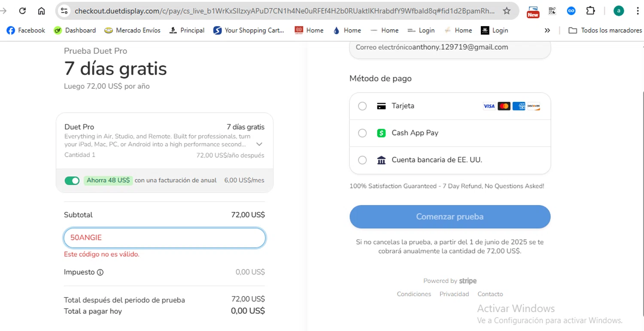Open the Facebook bookmark

(x=26, y=30)
